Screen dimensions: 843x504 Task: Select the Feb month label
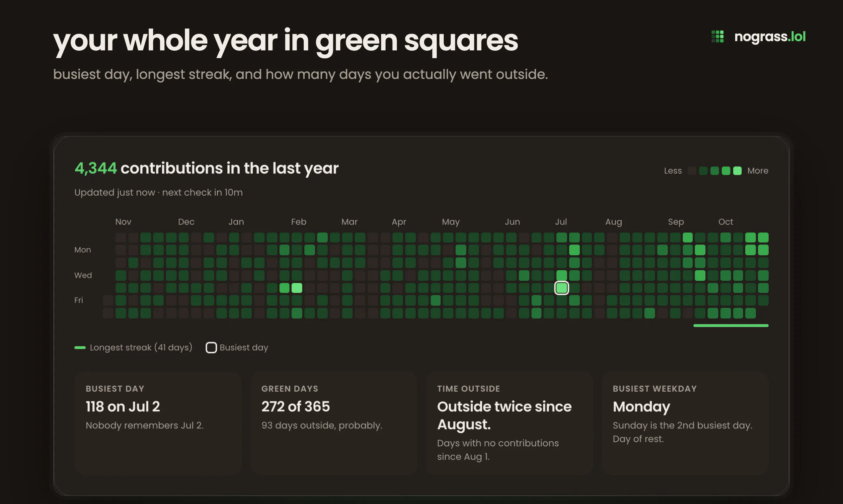[x=299, y=222]
